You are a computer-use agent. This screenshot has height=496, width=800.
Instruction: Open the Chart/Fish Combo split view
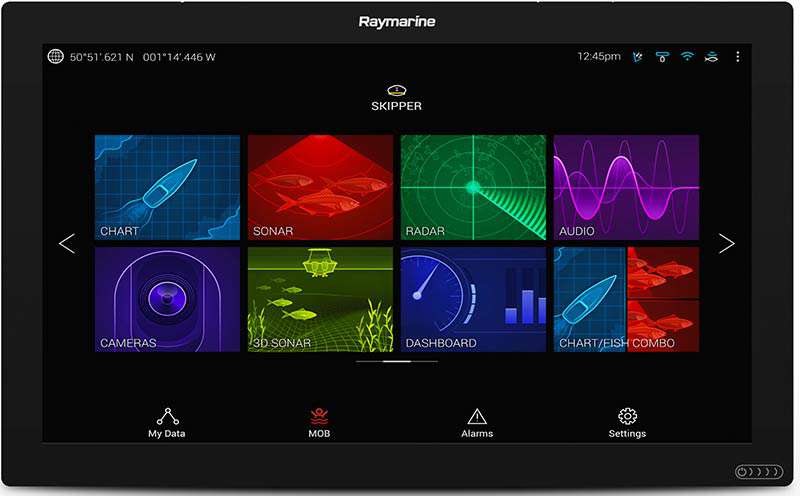tap(626, 299)
